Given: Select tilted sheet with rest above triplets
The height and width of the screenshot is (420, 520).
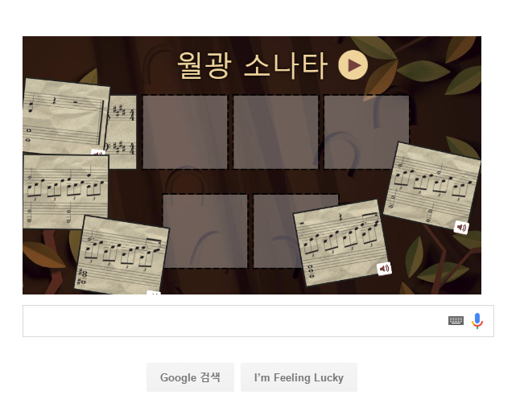Looking at the screenshot, I should point(341,243).
